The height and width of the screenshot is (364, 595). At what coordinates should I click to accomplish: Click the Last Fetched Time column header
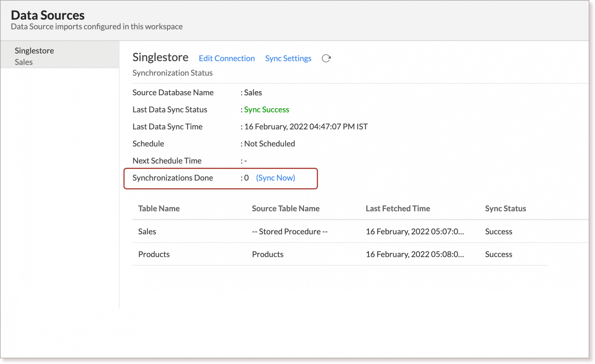tap(398, 208)
